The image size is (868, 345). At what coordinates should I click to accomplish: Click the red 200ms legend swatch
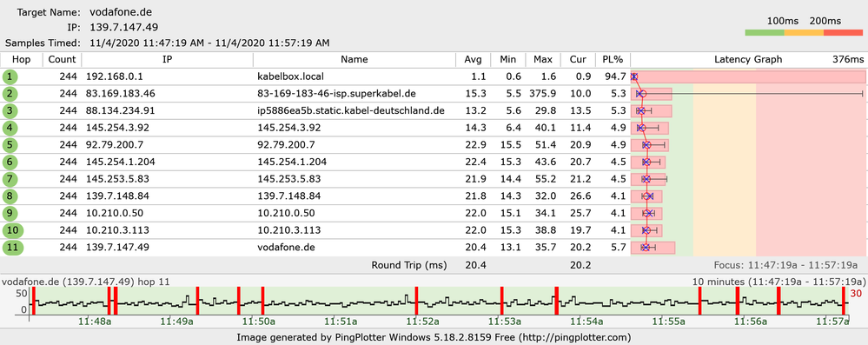click(x=843, y=33)
